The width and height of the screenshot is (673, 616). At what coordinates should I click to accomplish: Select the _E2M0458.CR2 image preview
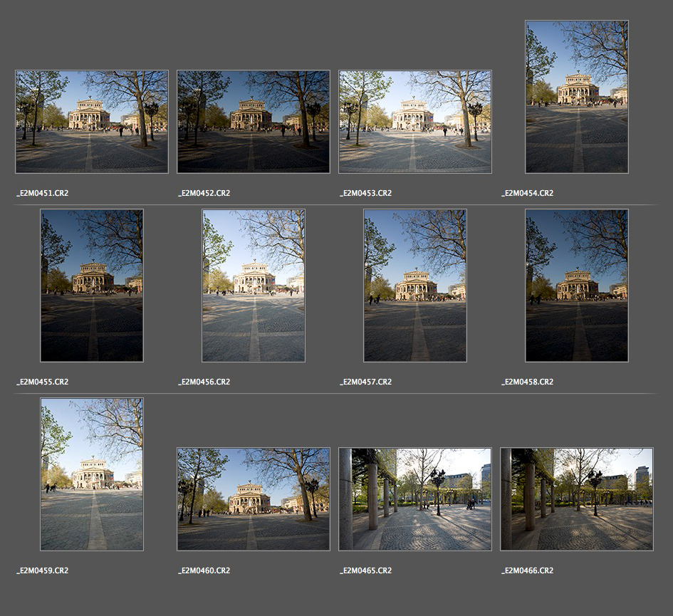577,286
